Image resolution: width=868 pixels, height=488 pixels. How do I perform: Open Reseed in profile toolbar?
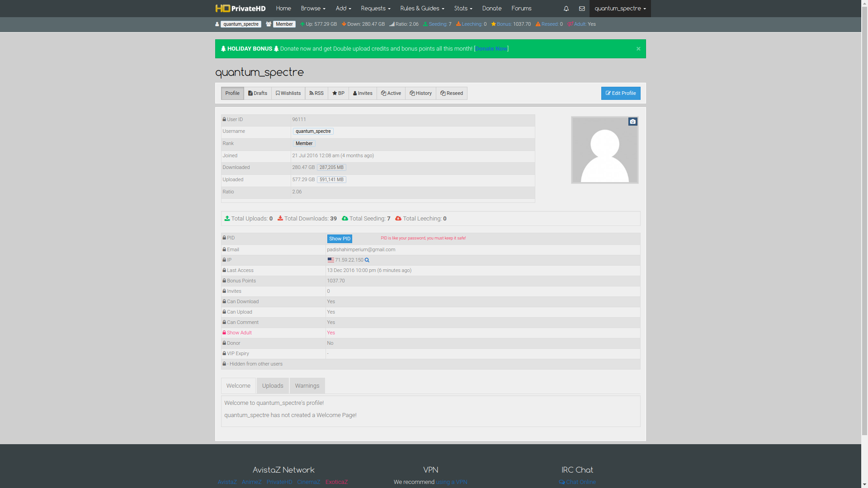(452, 94)
